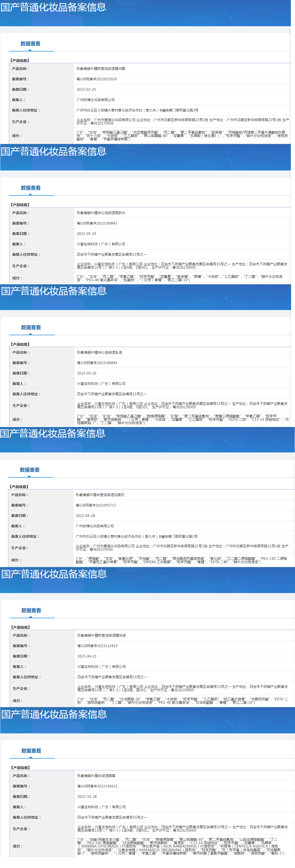The width and height of the screenshot is (295, 868).
Task: Click registration number 粤G妆网备字2023112419
Action: 98,646
